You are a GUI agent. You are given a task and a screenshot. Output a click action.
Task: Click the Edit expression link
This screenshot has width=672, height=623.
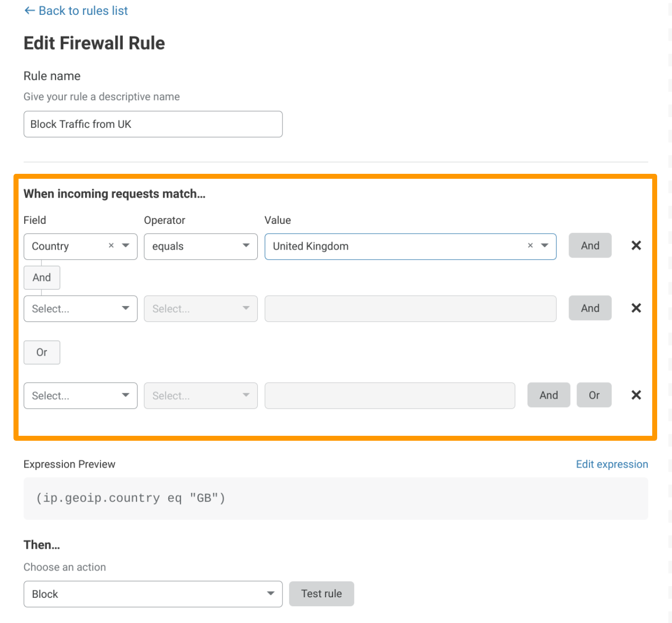click(x=612, y=465)
